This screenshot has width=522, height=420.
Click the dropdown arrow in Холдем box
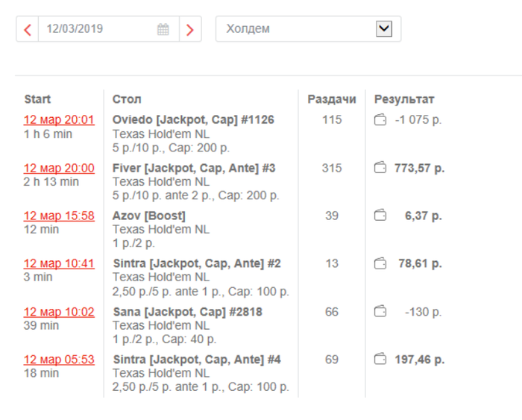point(384,29)
